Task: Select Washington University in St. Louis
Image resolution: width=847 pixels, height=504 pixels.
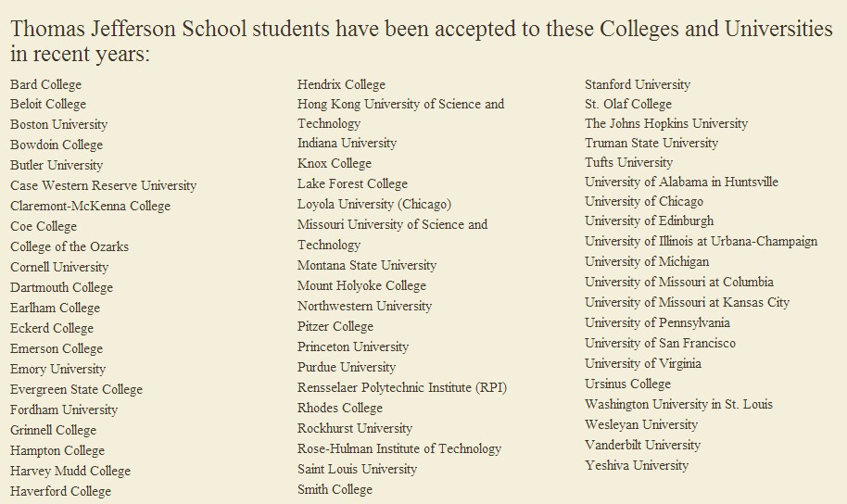Action: (x=678, y=404)
